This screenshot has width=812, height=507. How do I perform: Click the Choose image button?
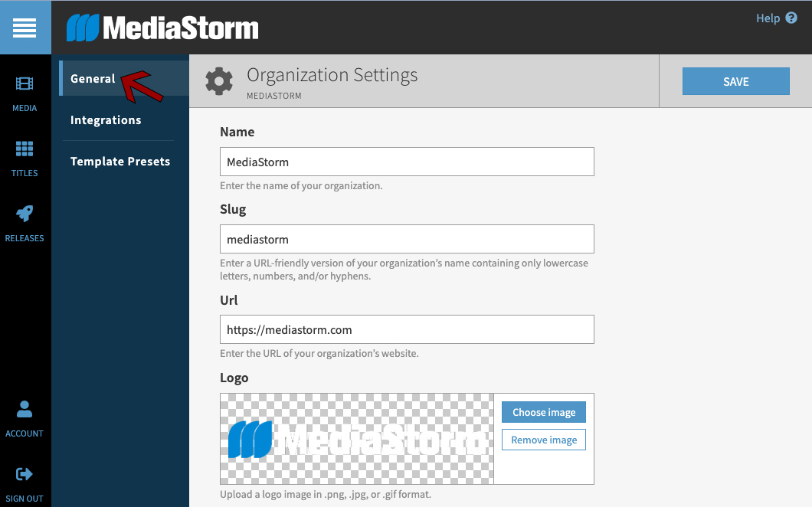(x=544, y=412)
